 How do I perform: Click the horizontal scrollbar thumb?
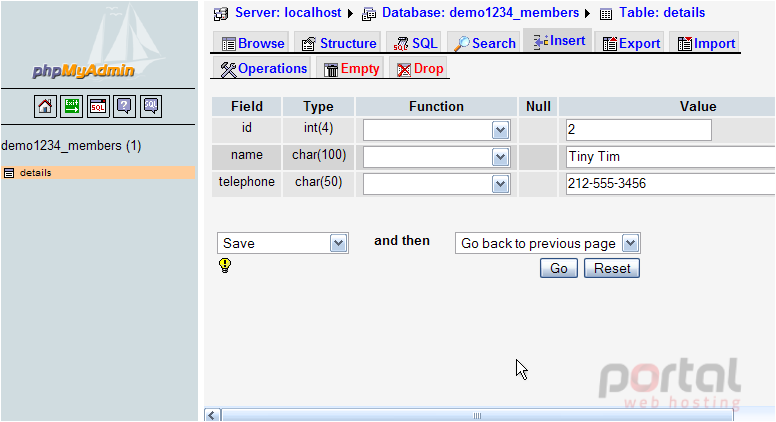[x=477, y=416]
